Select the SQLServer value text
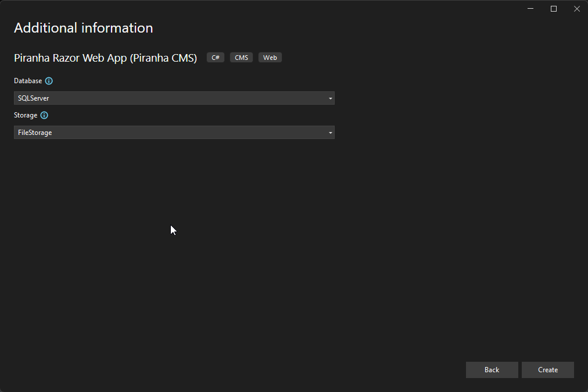The height and width of the screenshot is (392, 588). (33, 98)
